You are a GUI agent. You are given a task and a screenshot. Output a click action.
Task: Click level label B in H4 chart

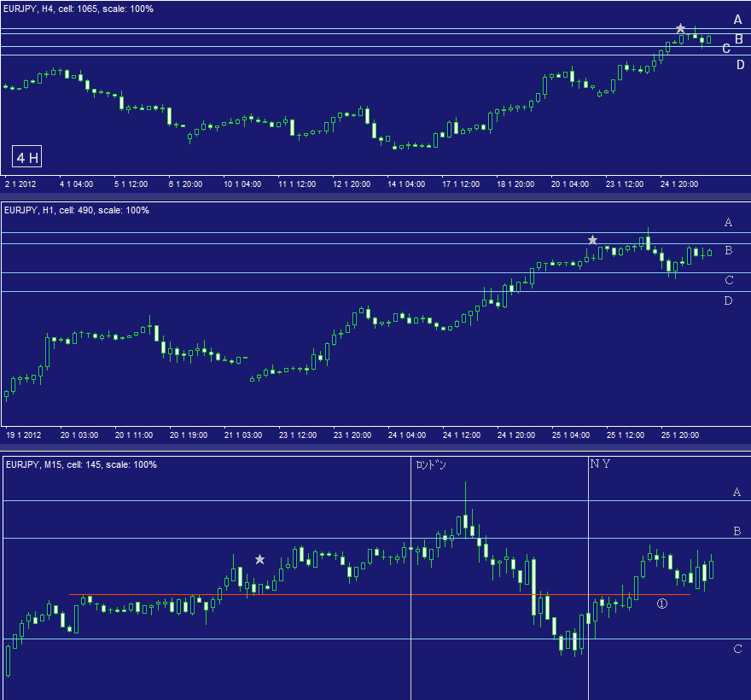point(739,38)
